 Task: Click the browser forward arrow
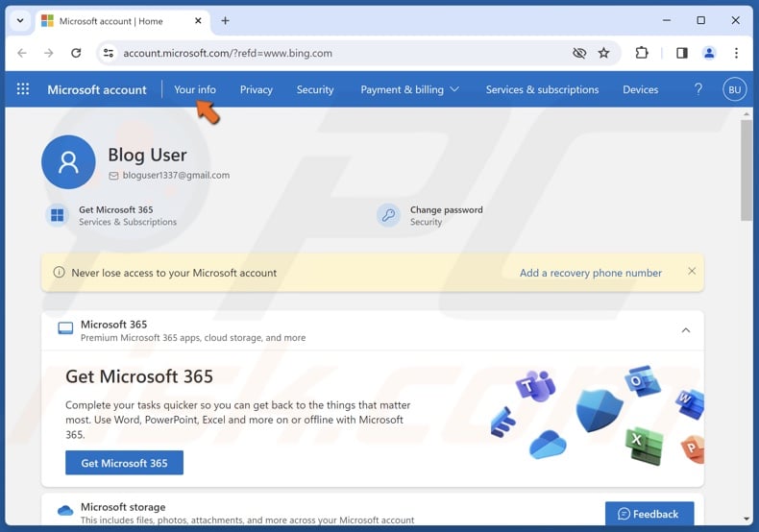[48, 53]
